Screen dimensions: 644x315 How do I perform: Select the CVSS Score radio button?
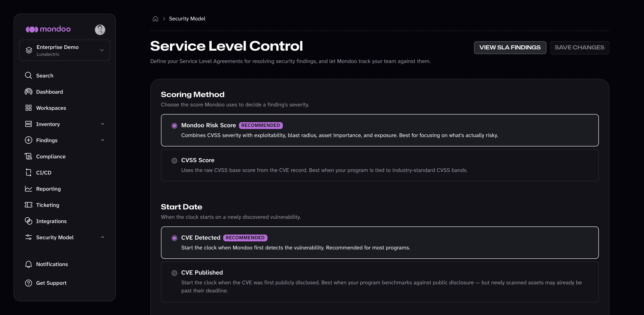click(x=174, y=161)
